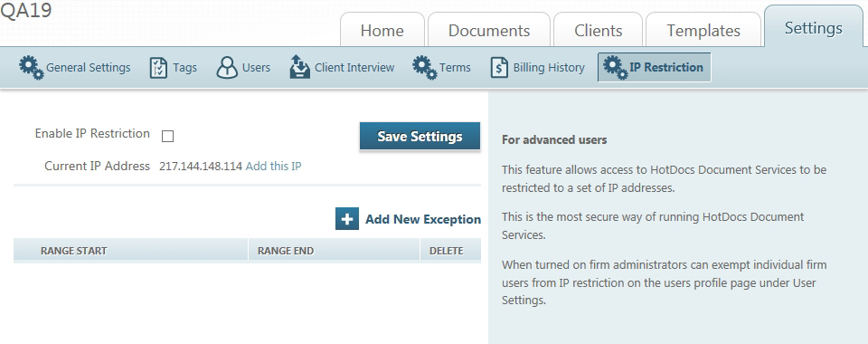
Task: Click the For advanced users heading
Action: pyautogui.click(x=554, y=140)
